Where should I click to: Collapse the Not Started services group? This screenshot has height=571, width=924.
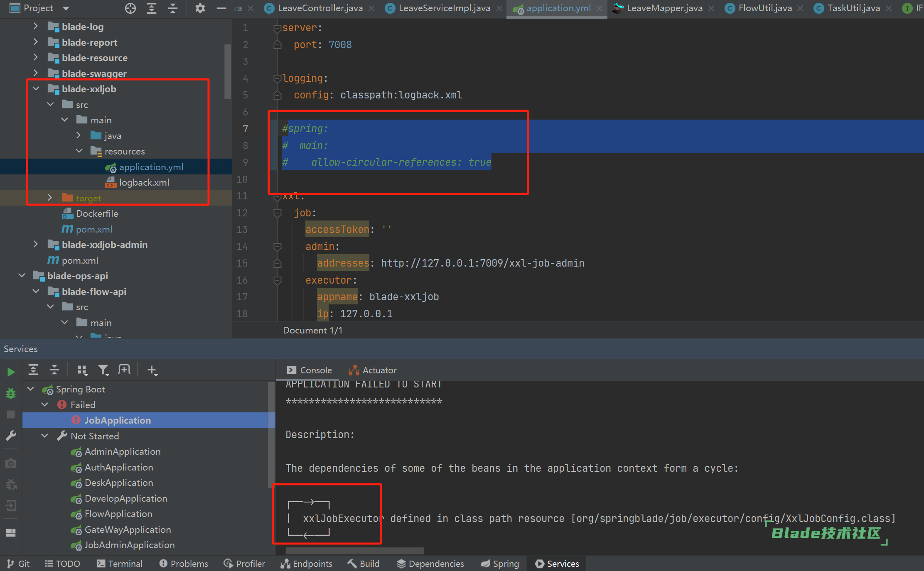click(x=45, y=436)
